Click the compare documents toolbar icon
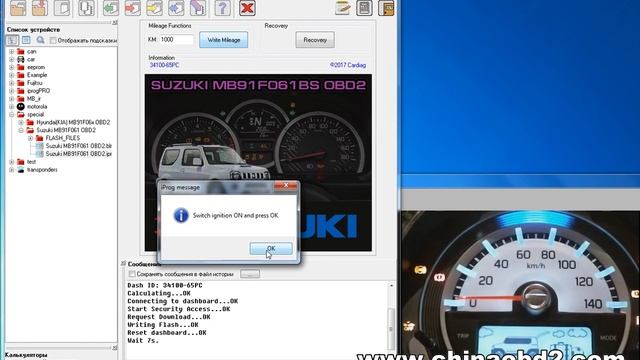The height and width of the screenshot is (360, 640). 86,8
